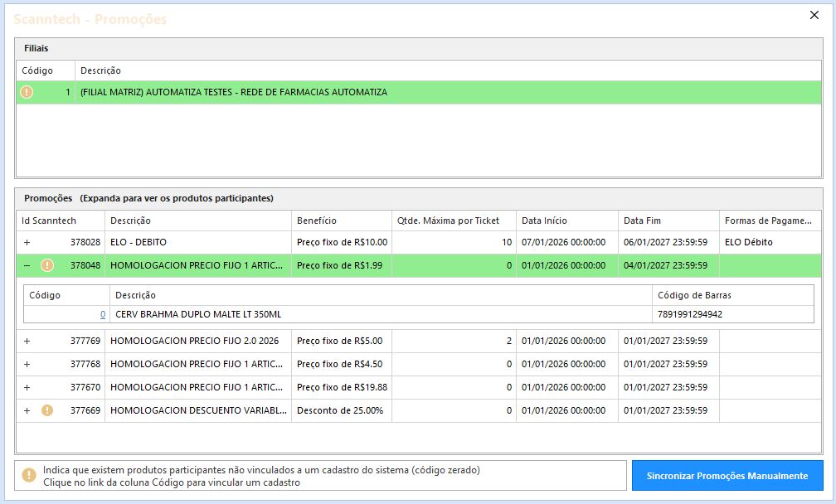Image resolution: width=836 pixels, height=504 pixels.
Task: Expand the ELO - DEBITO promotion row
Action: pos(27,242)
